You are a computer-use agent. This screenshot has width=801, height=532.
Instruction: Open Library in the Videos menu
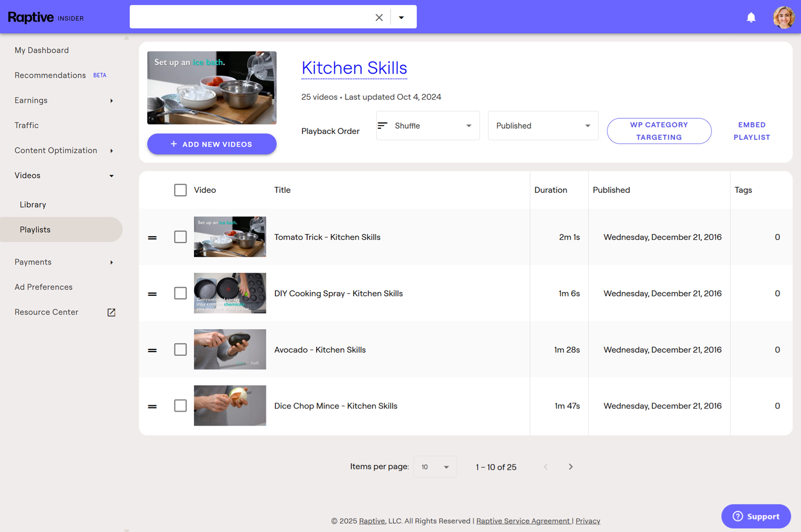click(x=33, y=204)
